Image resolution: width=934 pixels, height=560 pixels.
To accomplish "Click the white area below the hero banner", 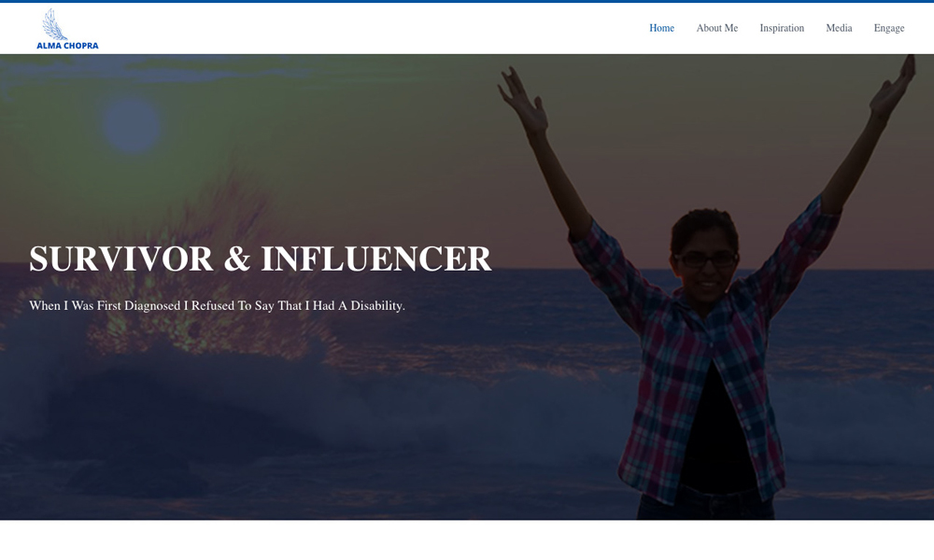I will (x=467, y=539).
